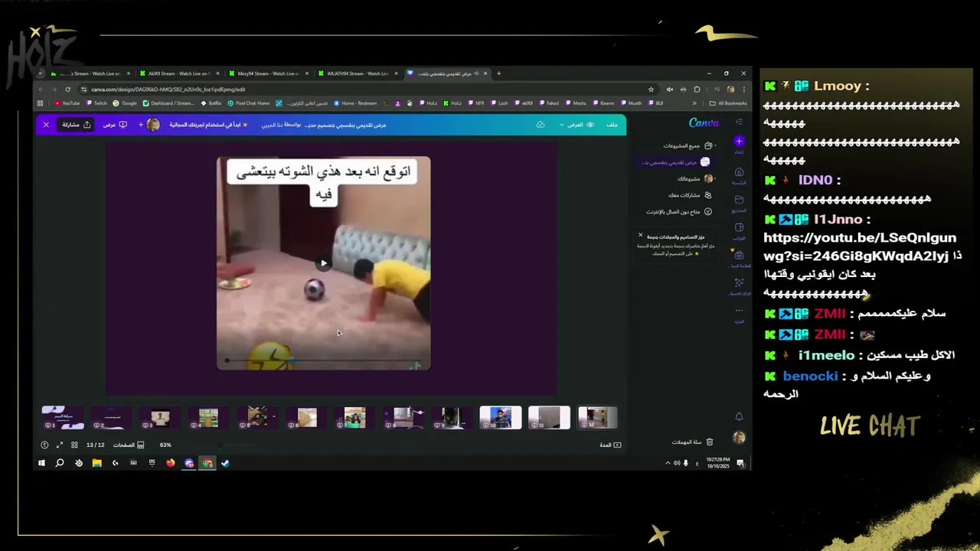Click Present (عرض) button

coord(115,124)
